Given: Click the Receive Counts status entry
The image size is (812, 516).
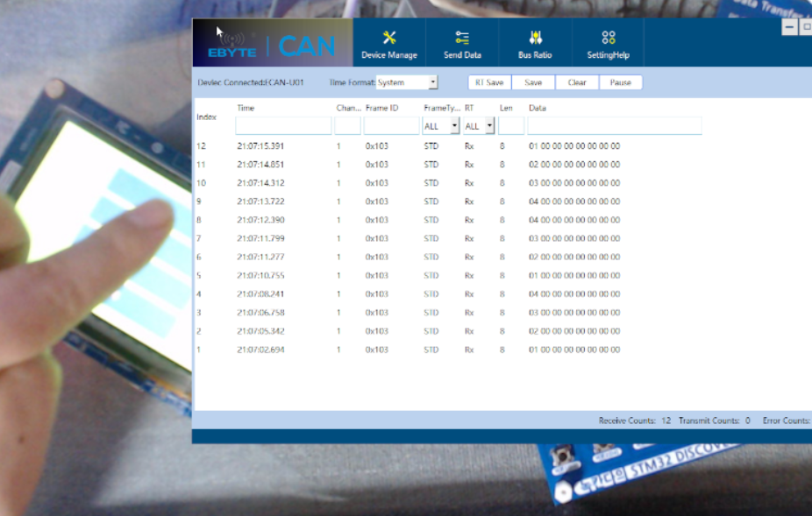Looking at the screenshot, I should click(x=634, y=421).
